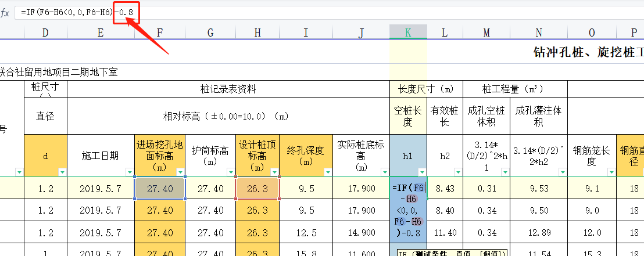The image size is (644, 256).
Task: Select the cell with value 12.89
Action: click(x=539, y=233)
